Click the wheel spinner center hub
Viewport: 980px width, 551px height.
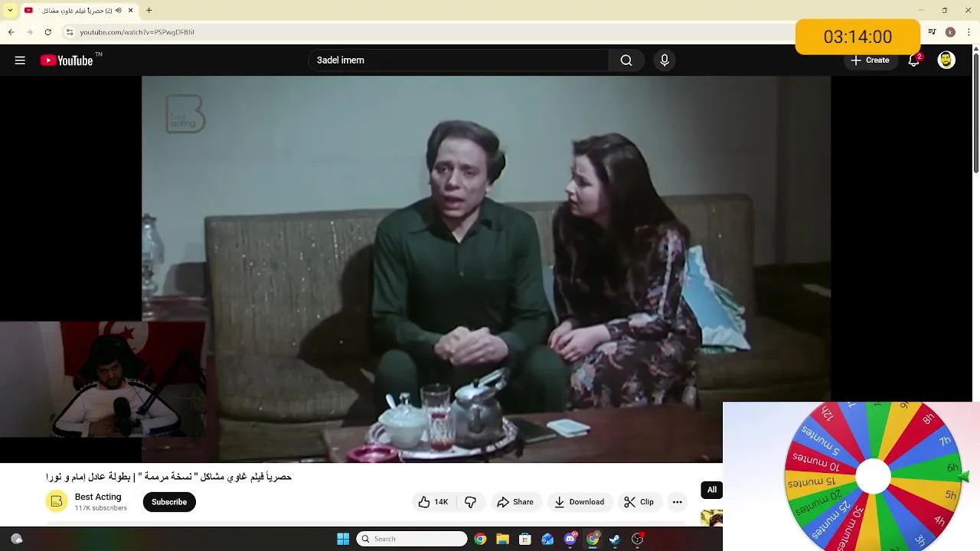tap(873, 477)
